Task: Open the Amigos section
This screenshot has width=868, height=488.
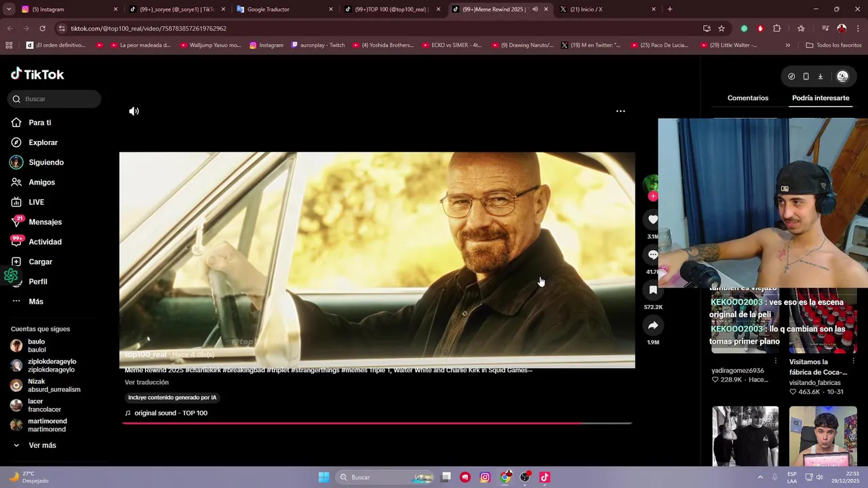Action: pyautogui.click(x=41, y=182)
